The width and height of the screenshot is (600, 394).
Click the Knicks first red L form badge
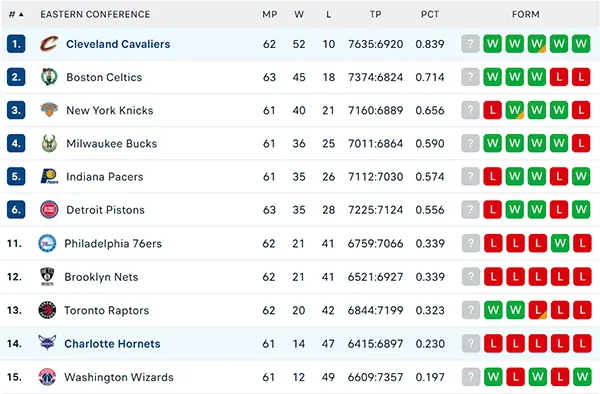click(492, 110)
